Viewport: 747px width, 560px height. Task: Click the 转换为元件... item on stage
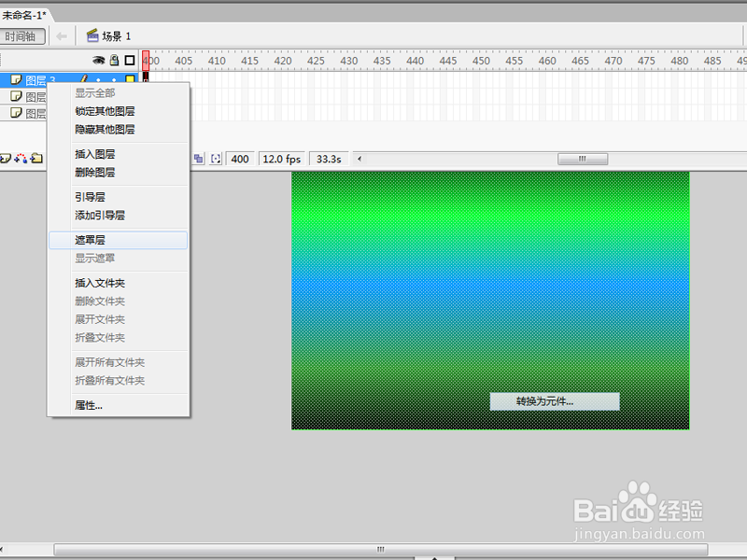[x=555, y=401]
